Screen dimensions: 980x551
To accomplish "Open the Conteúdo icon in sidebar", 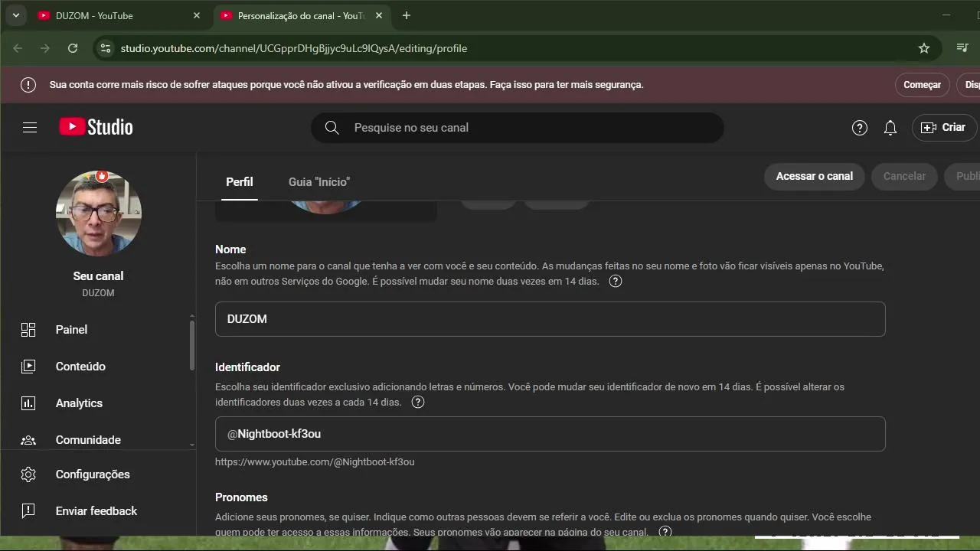I will tap(28, 367).
